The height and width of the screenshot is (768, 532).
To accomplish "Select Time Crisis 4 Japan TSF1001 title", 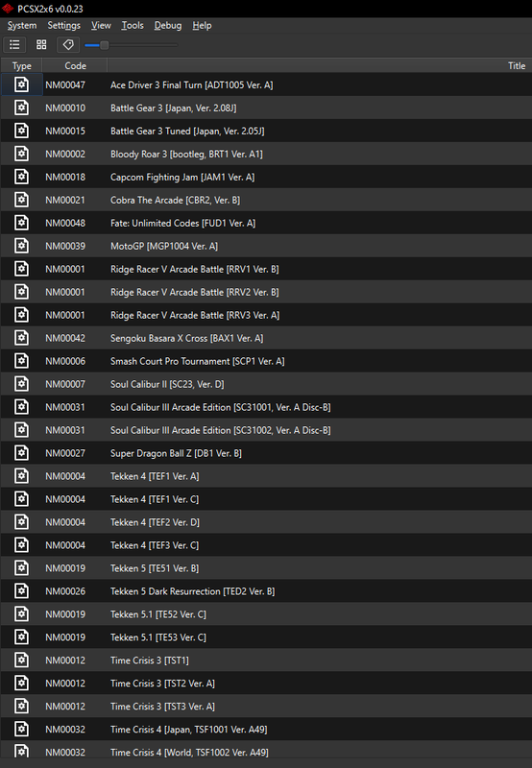I will (188, 730).
